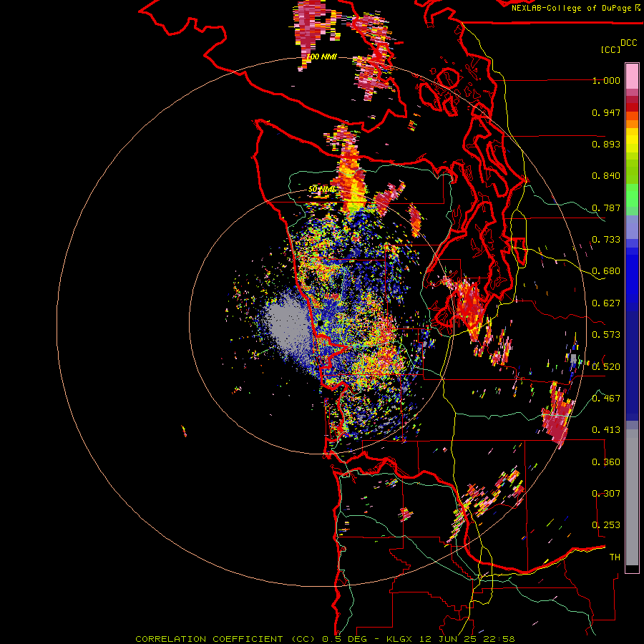The image size is (644, 644).
Task: Select the 0.413 scale value
Action: 606,430
